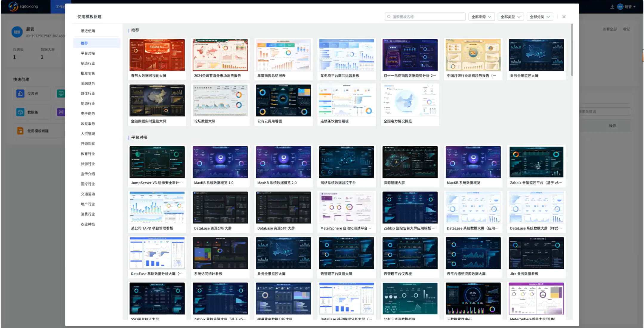This screenshot has height=328, width=644.
Task: Click the dataset (数据集) cube icon
Action: (x=20, y=112)
